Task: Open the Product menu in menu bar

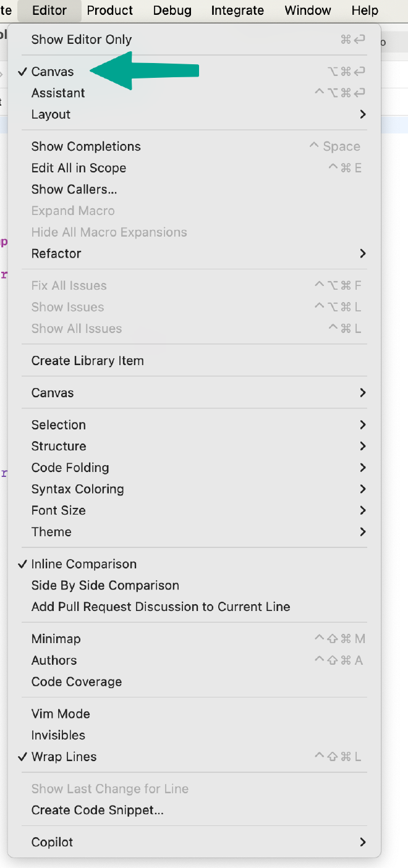Action: tap(110, 11)
